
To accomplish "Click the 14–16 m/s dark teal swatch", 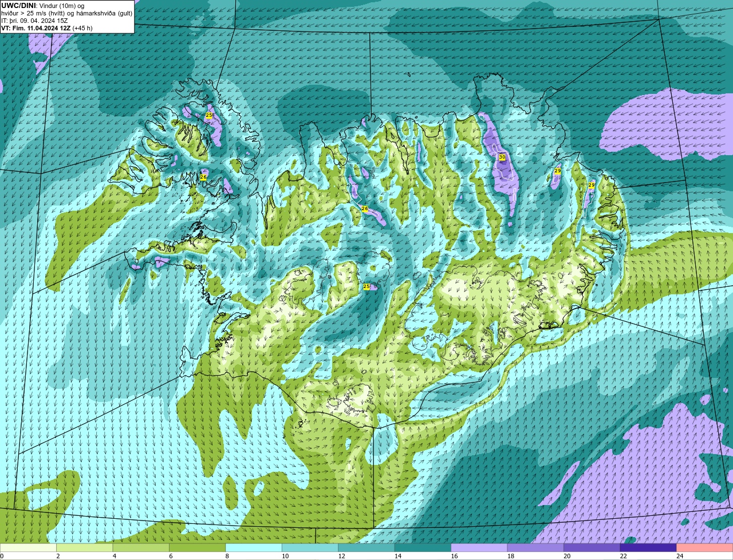I will 423,547.
